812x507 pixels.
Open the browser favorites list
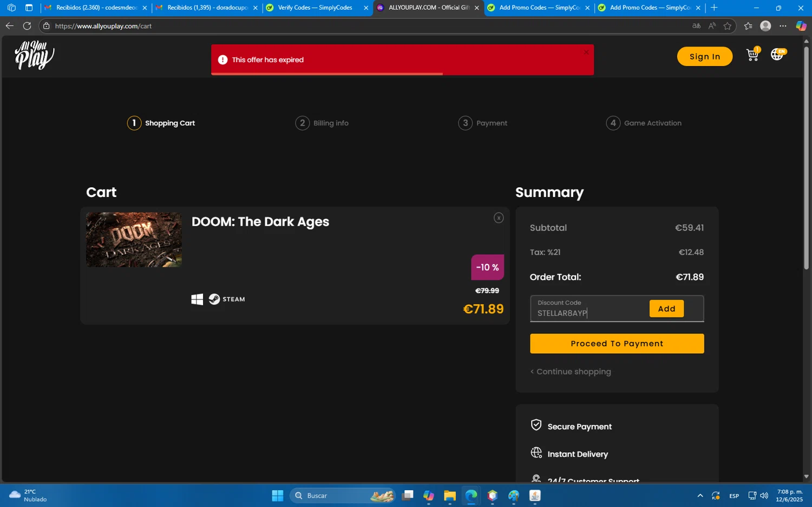tap(748, 26)
